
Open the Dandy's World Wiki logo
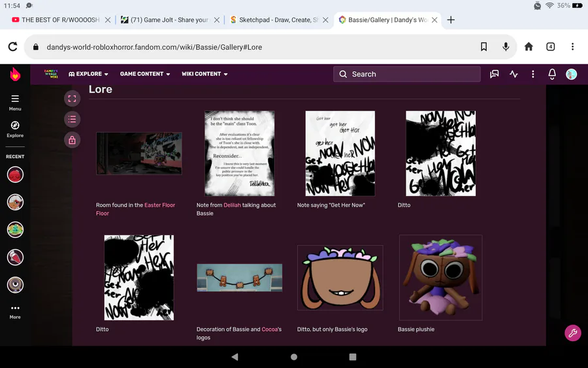click(51, 74)
